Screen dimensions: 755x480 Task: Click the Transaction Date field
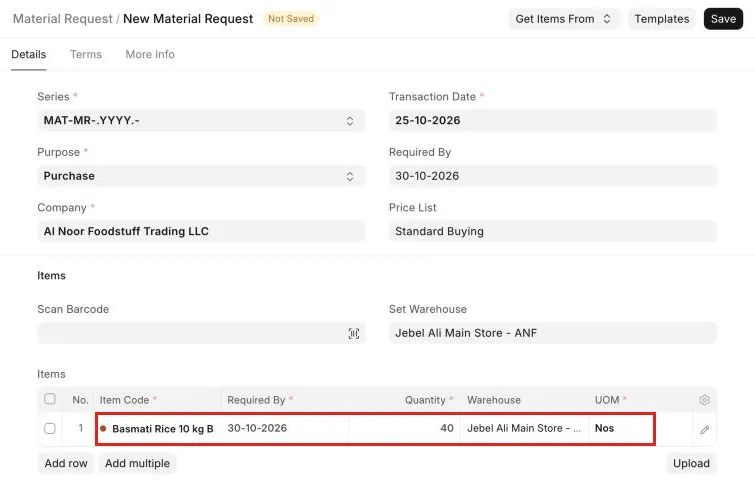pyautogui.click(x=553, y=120)
